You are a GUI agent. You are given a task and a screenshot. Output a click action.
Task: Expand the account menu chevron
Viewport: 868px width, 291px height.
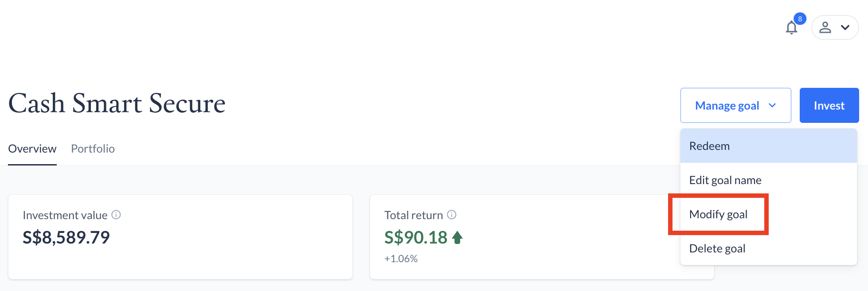845,28
